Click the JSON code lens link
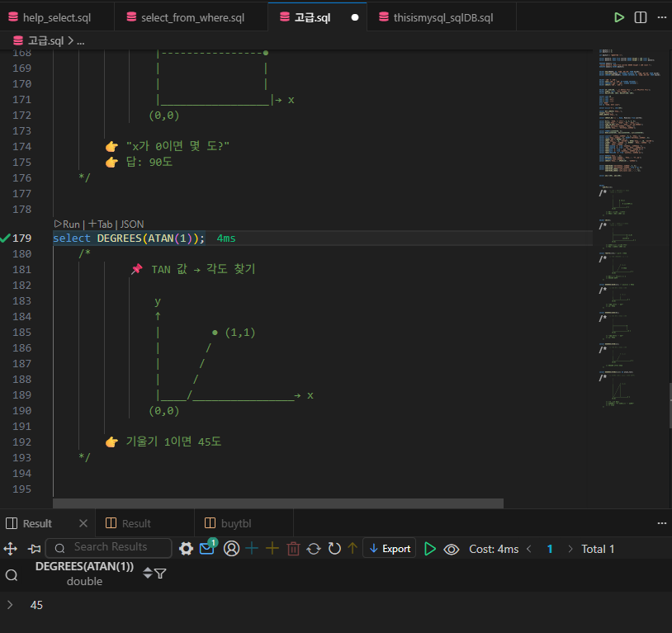 pos(132,224)
